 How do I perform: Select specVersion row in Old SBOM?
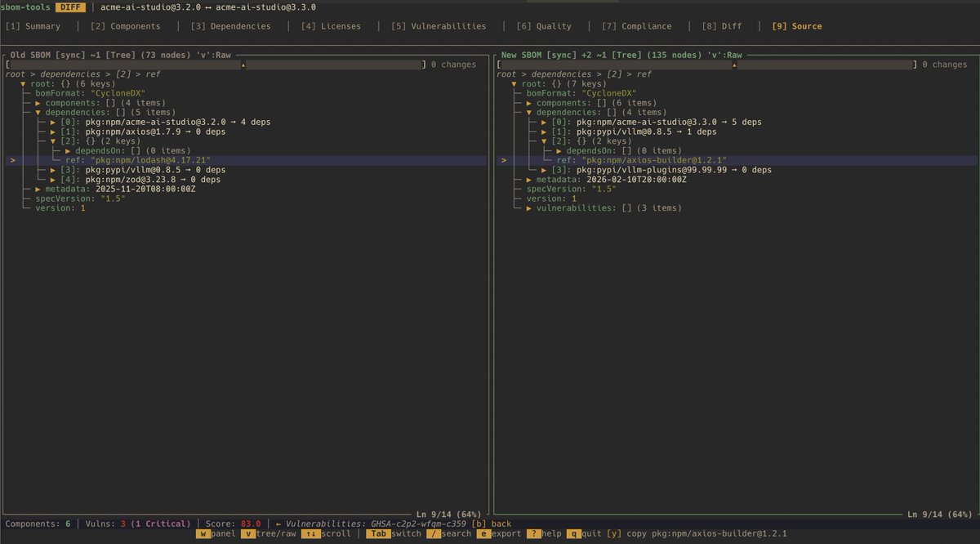click(x=79, y=198)
